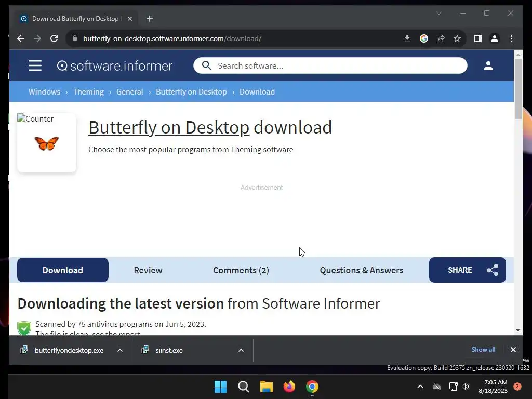The height and width of the screenshot is (399, 532).
Task: Toggle the Chrome side panel icon
Action: [478, 38]
